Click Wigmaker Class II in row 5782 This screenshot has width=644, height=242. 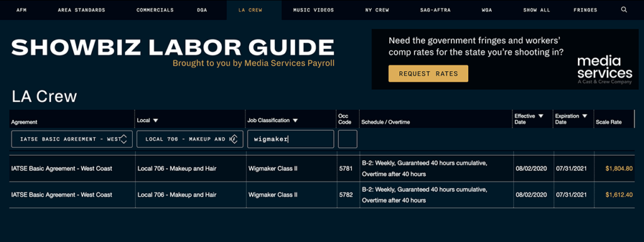pyautogui.click(x=273, y=195)
